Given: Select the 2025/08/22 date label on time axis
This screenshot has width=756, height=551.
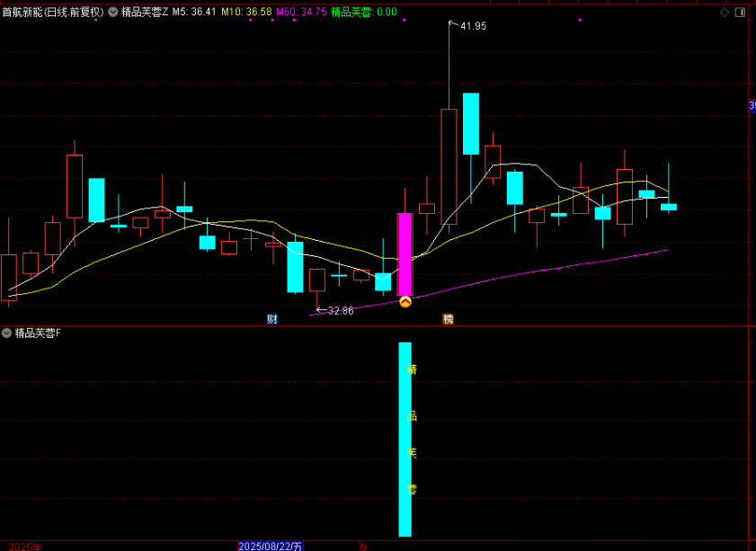Looking at the screenshot, I should [271, 546].
